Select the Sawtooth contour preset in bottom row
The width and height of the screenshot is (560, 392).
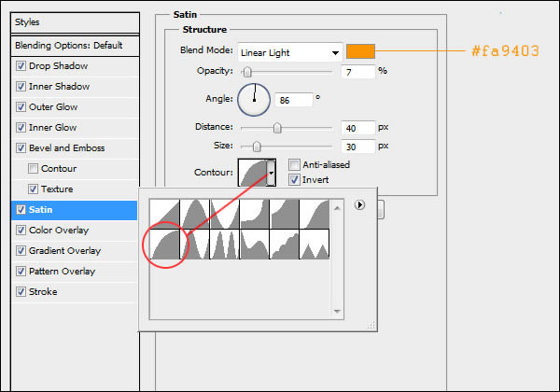click(315, 245)
